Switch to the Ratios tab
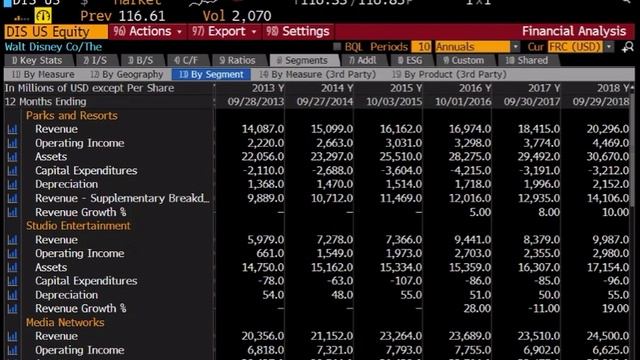This screenshot has height=360, width=640. pyautogui.click(x=238, y=60)
